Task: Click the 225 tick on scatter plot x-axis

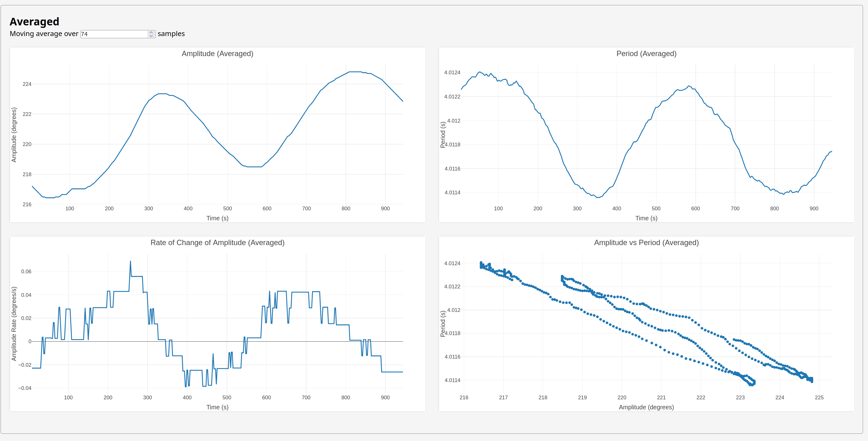Action: 819,397
